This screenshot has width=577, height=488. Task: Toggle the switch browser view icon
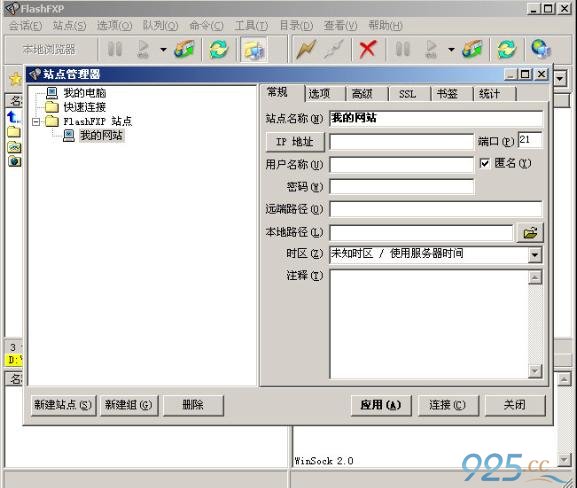[x=254, y=49]
